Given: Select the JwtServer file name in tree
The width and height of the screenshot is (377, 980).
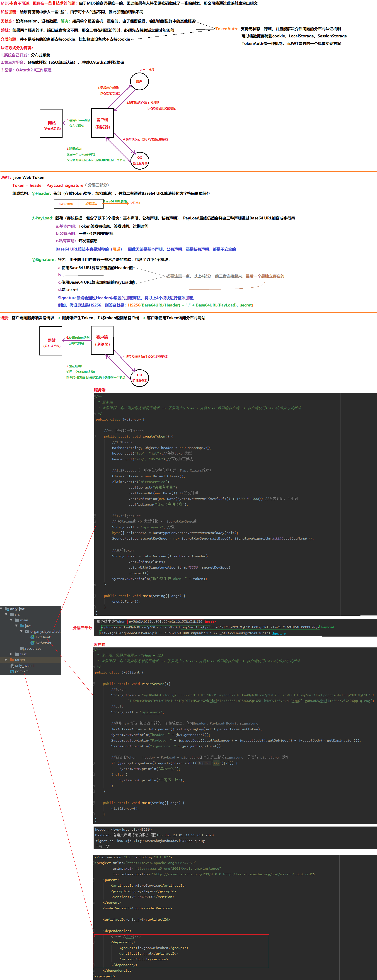Looking at the screenshot, I should [x=43, y=643].
